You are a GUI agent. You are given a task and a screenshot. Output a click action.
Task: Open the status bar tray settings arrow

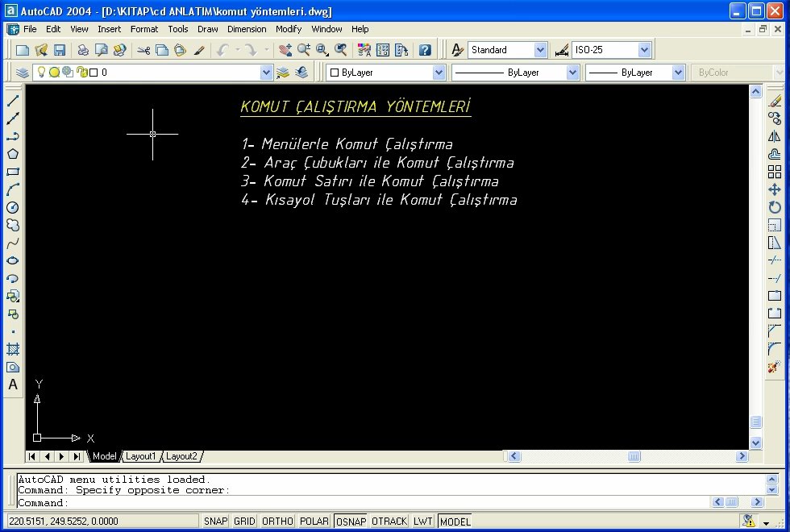pos(767,523)
